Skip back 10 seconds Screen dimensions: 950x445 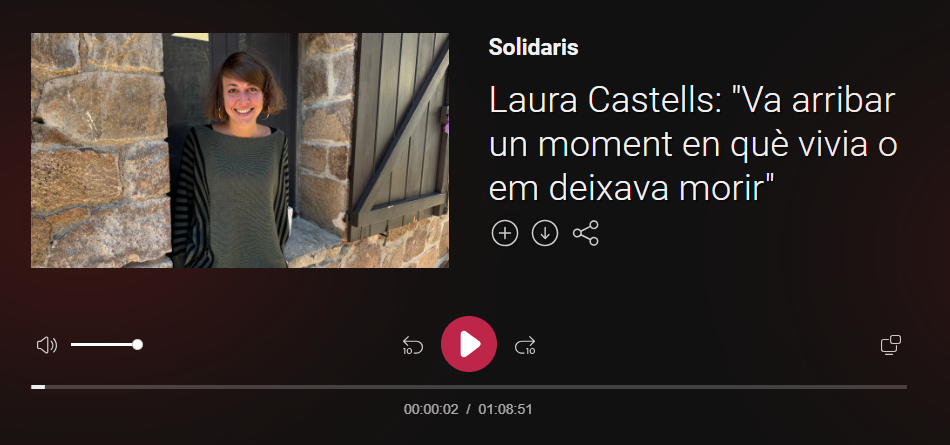[x=412, y=345]
